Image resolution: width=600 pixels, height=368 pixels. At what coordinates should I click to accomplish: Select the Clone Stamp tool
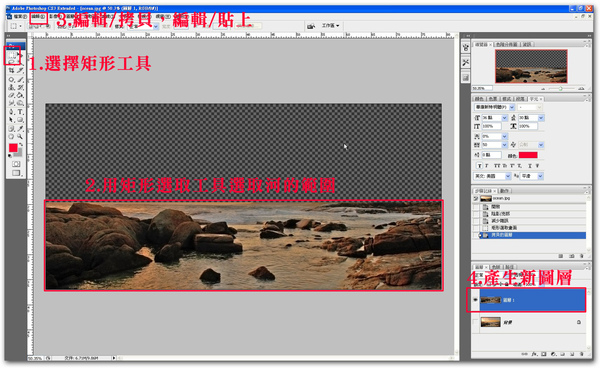coord(11,87)
